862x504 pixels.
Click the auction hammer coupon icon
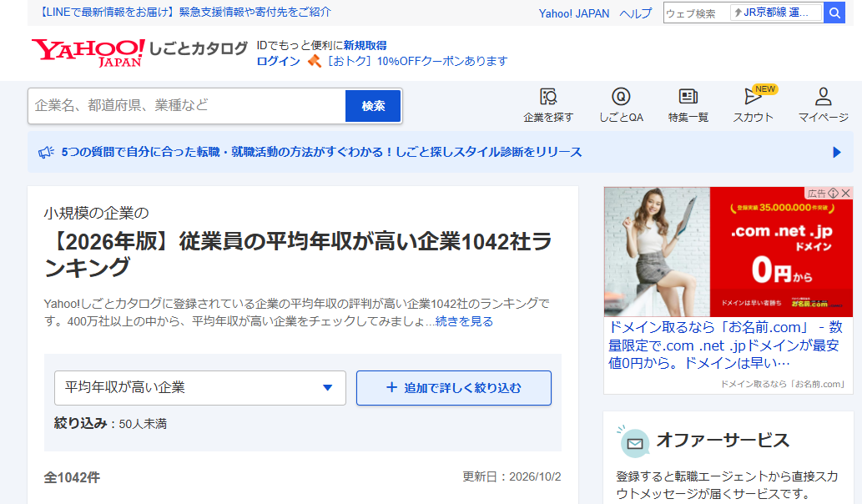(x=315, y=61)
